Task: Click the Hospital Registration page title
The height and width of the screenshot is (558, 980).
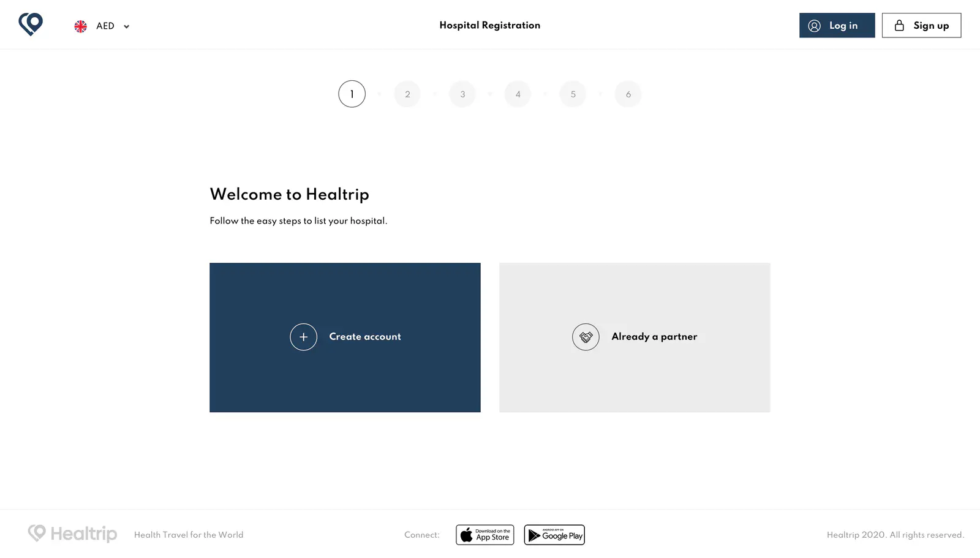Action: [490, 26]
